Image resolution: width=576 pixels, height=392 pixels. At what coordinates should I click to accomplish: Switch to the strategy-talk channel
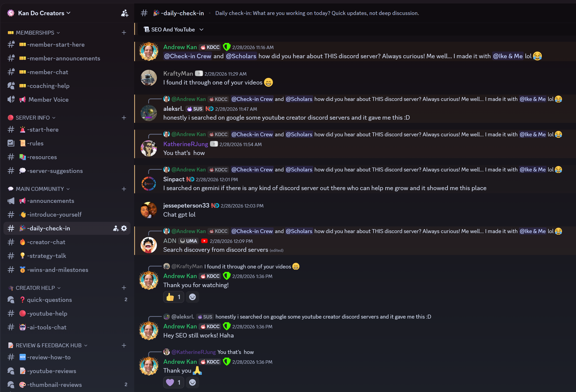pos(47,255)
